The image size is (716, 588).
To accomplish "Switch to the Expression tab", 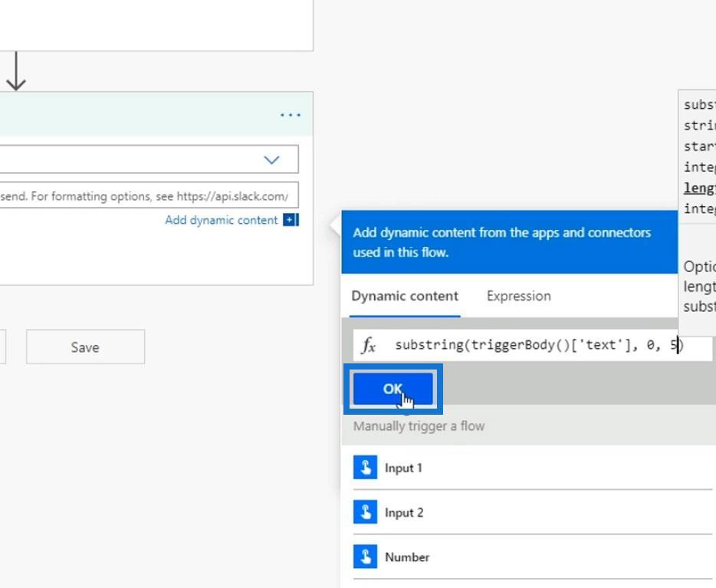I will click(x=519, y=296).
